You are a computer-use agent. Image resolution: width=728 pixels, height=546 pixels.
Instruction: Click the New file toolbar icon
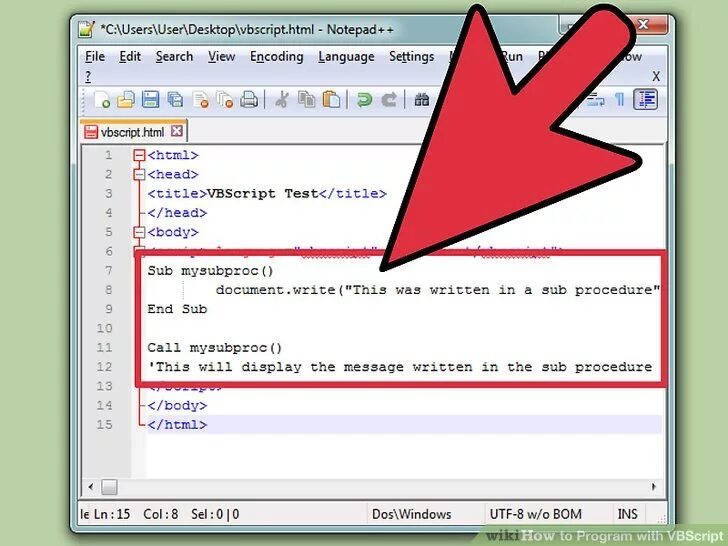click(102, 100)
